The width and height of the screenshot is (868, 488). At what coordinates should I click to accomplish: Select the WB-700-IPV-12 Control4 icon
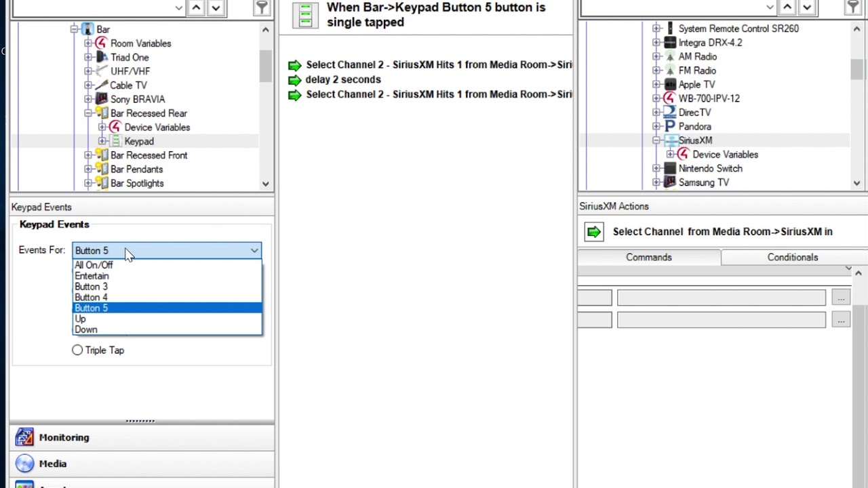click(x=670, y=98)
